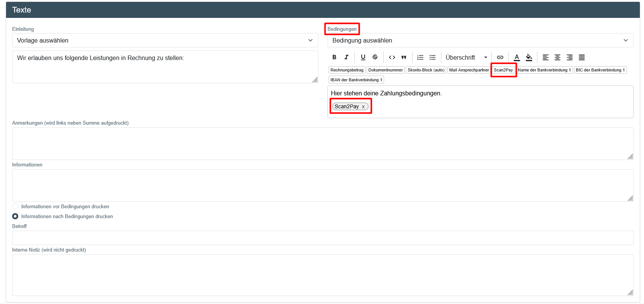
Task: Center-align the text in the editor
Action: (557, 57)
